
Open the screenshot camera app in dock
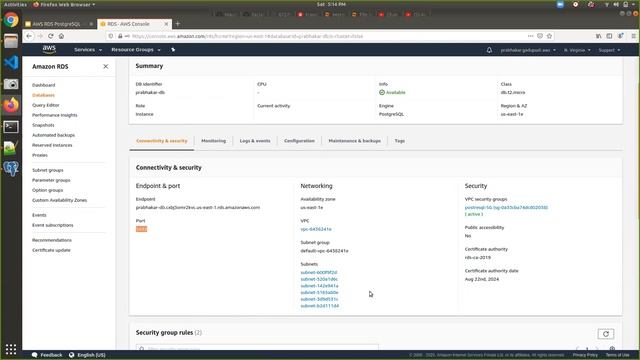[11, 84]
